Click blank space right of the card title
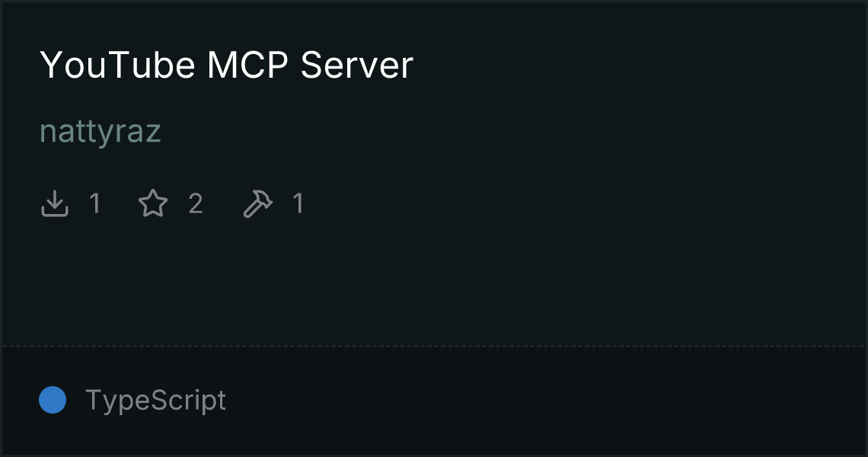Viewport: 868px width, 457px height. tap(637, 65)
